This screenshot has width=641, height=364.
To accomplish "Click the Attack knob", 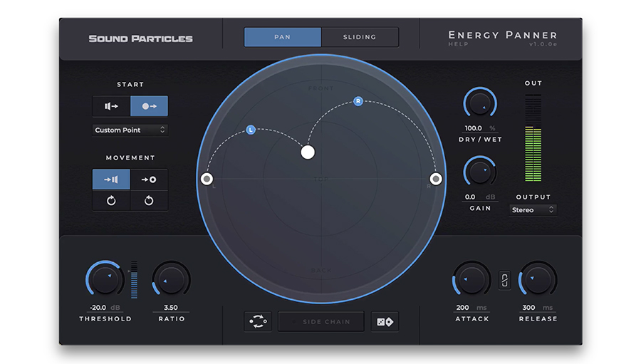I will pyautogui.click(x=471, y=279).
